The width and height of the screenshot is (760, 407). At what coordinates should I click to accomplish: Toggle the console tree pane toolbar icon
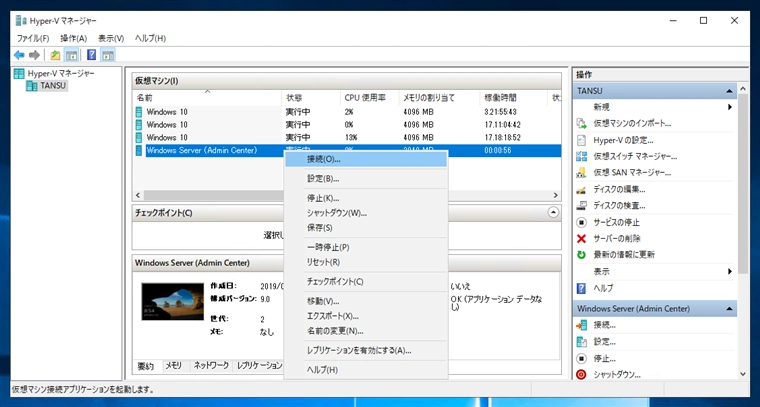tap(71, 55)
